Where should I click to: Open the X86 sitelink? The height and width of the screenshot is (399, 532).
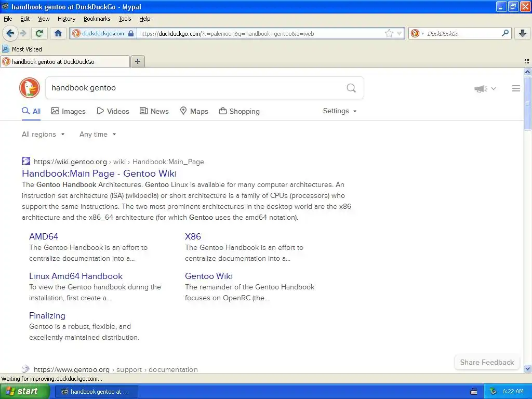click(193, 236)
